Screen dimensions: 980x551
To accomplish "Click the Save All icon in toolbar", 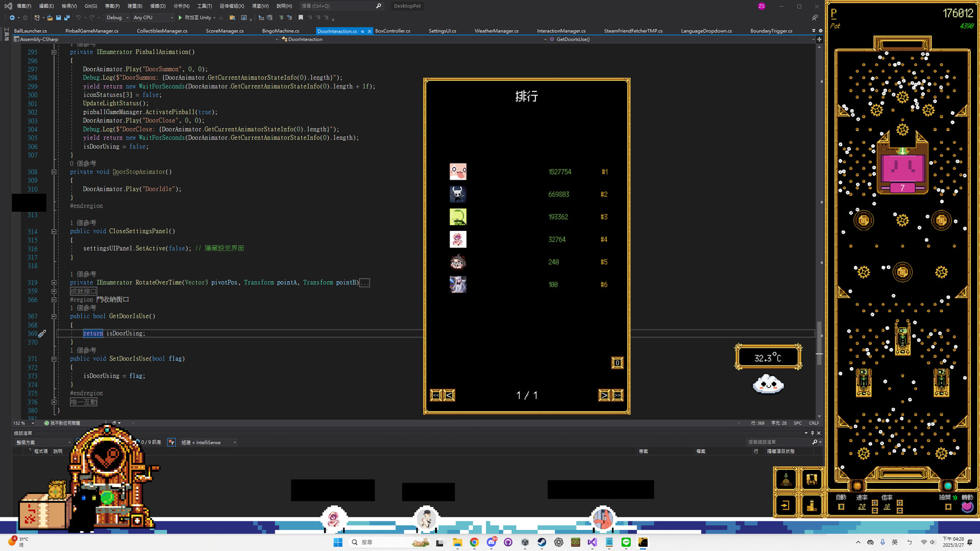I will (x=67, y=18).
